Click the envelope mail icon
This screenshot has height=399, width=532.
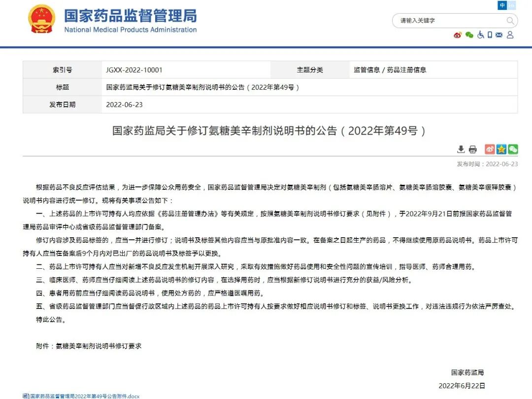499,35
